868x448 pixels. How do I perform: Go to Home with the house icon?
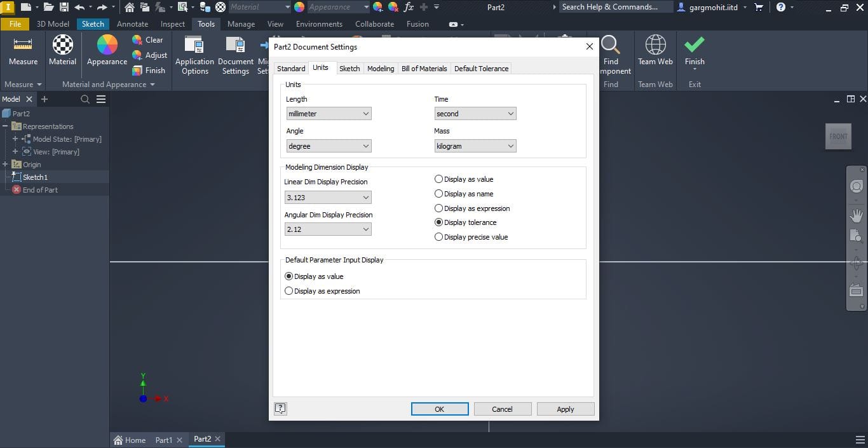click(x=129, y=7)
